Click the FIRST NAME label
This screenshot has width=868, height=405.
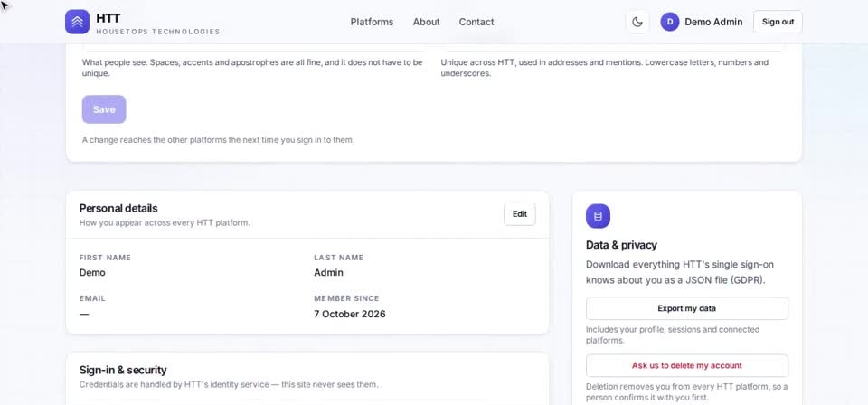(105, 258)
